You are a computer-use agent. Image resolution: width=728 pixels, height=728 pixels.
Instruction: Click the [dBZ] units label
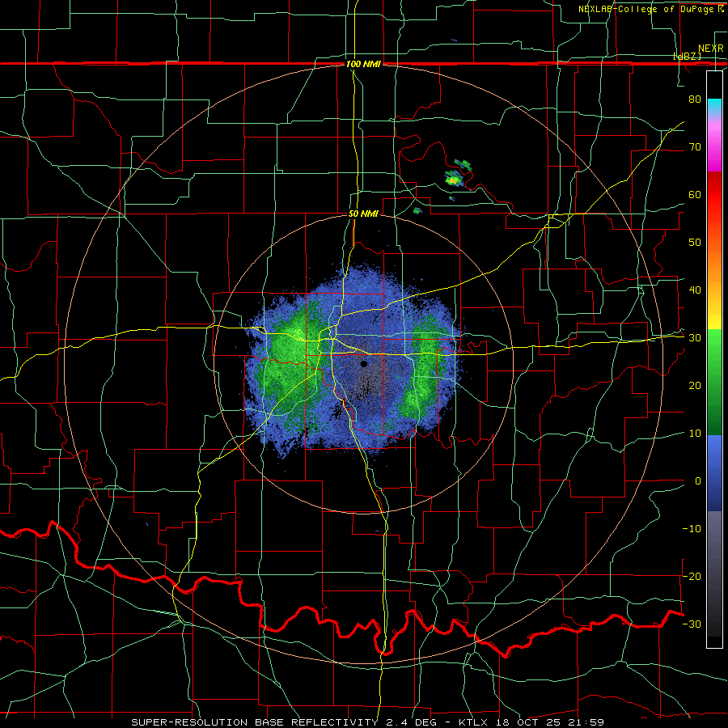pos(687,56)
